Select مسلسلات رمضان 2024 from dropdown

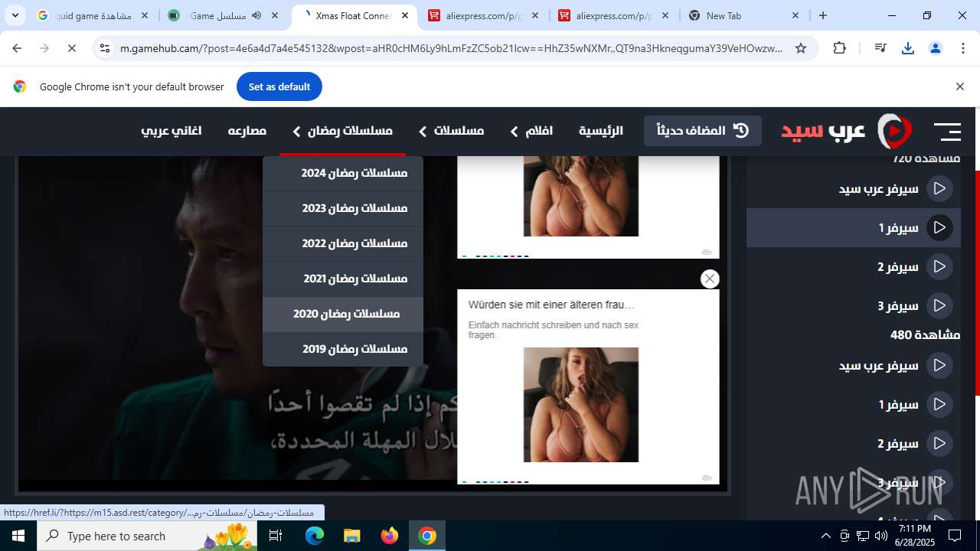(x=343, y=173)
